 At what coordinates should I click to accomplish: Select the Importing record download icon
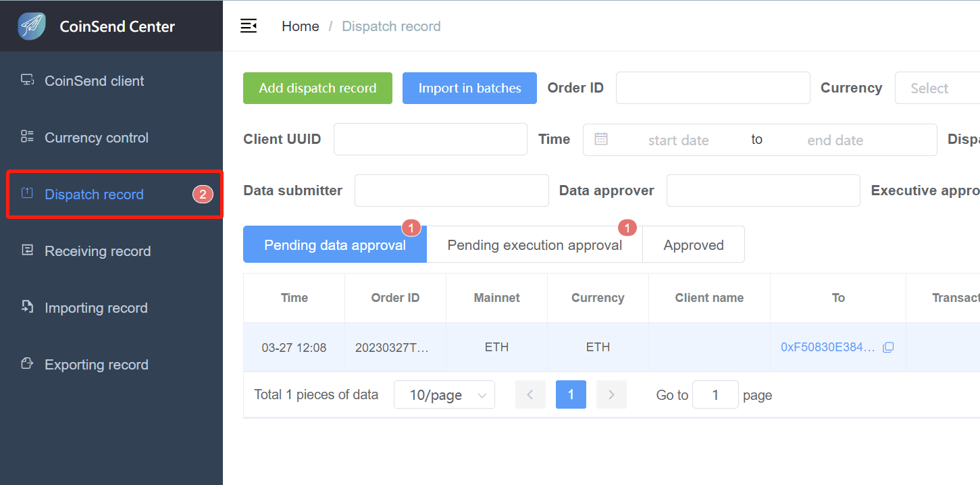tap(27, 307)
